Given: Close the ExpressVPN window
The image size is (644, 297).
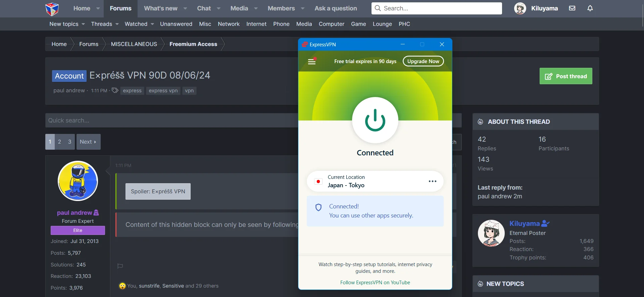Looking at the screenshot, I should [x=442, y=44].
